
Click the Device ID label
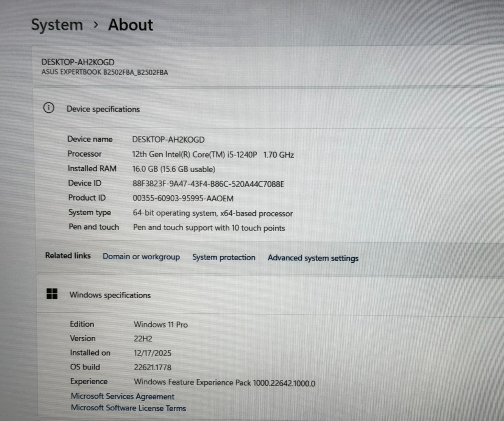tap(85, 183)
